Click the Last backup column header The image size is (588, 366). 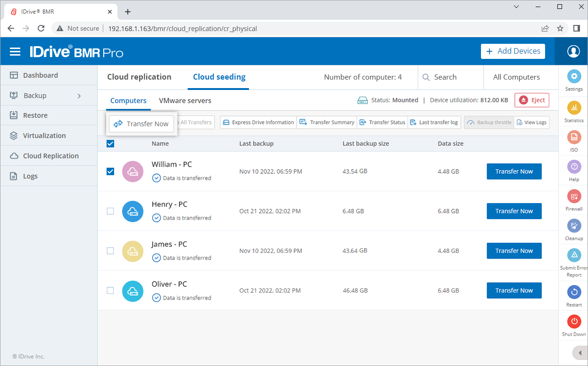[257, 144]
